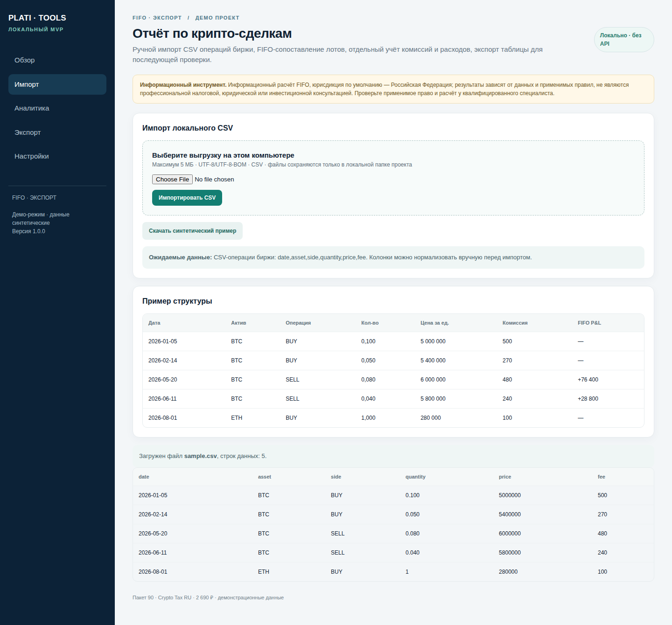Viewport: 672px width, 625px height.
Task: Click the side column header
Action: (336, 477)
